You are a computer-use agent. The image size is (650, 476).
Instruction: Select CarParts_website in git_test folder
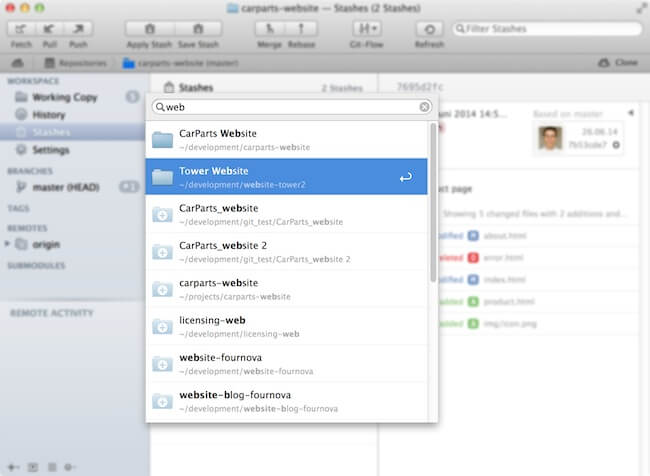286,214
